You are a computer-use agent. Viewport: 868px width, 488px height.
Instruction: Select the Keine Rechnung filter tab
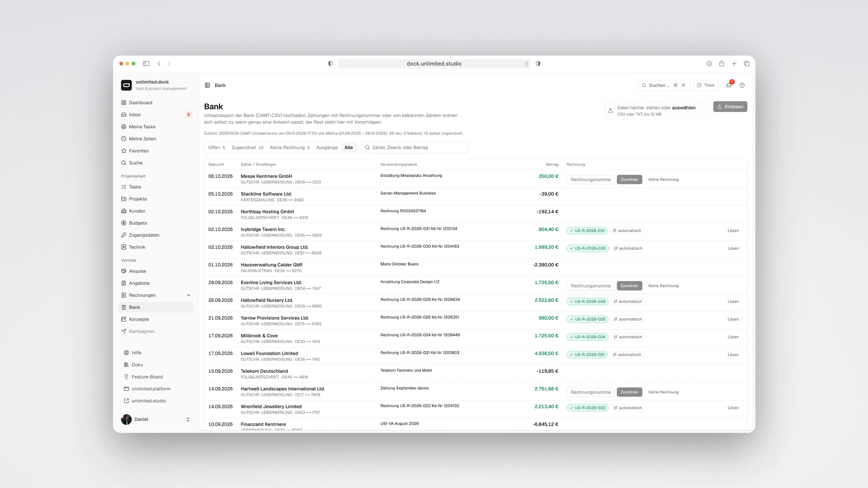290,147
